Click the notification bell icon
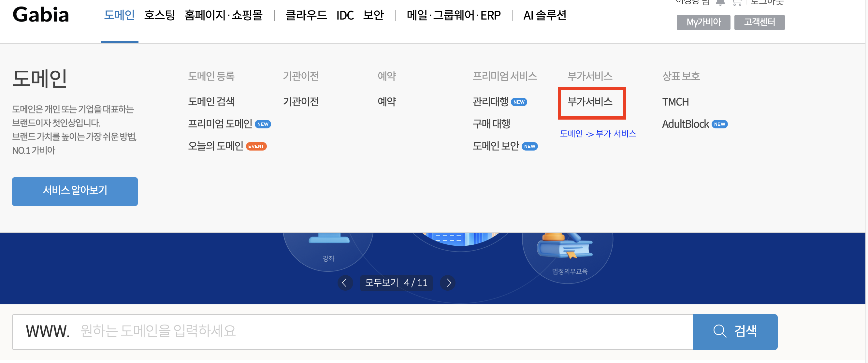 click(x=720, y=3)
